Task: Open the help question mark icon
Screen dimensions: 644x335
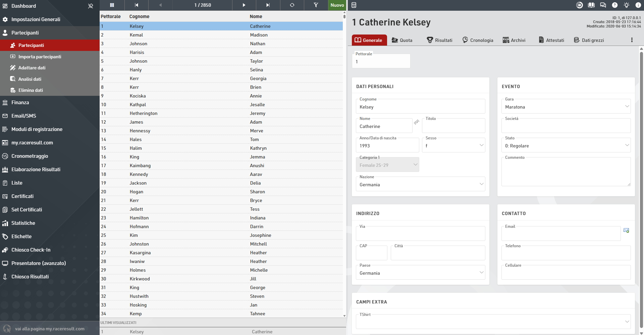Action: point(614,5)
